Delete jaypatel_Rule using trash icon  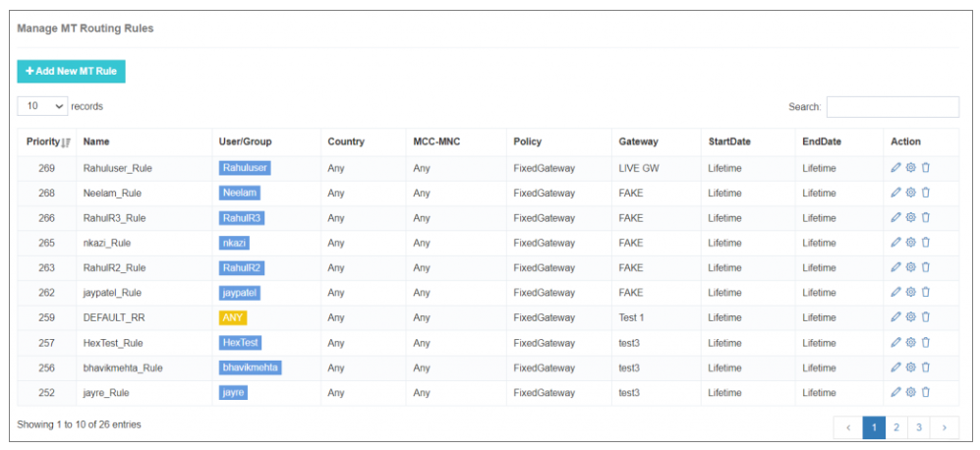coord(926,292)
